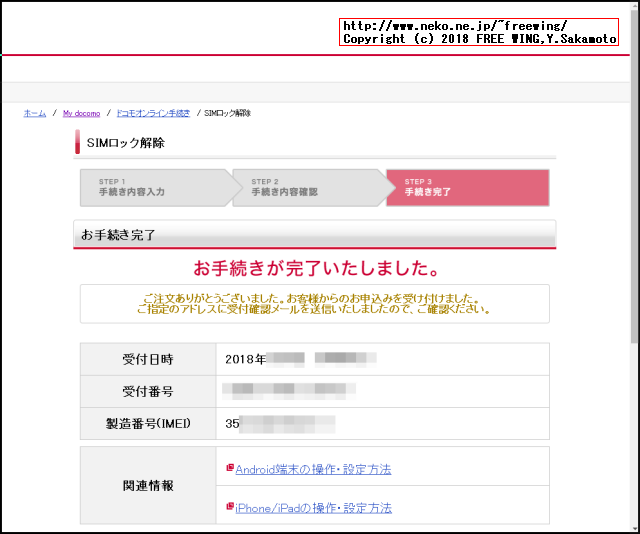
Task: Click the 2018年 reception date value
Action: 300,359
